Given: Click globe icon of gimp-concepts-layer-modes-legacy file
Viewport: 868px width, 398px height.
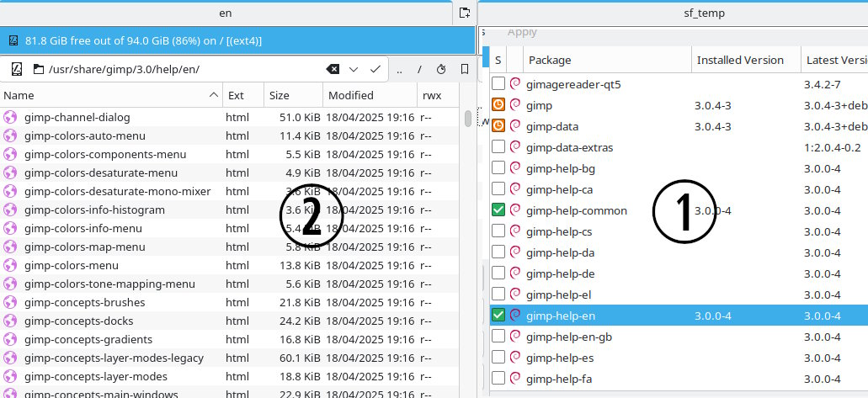Looking at the screenshot, I should (x=10, y=358).
